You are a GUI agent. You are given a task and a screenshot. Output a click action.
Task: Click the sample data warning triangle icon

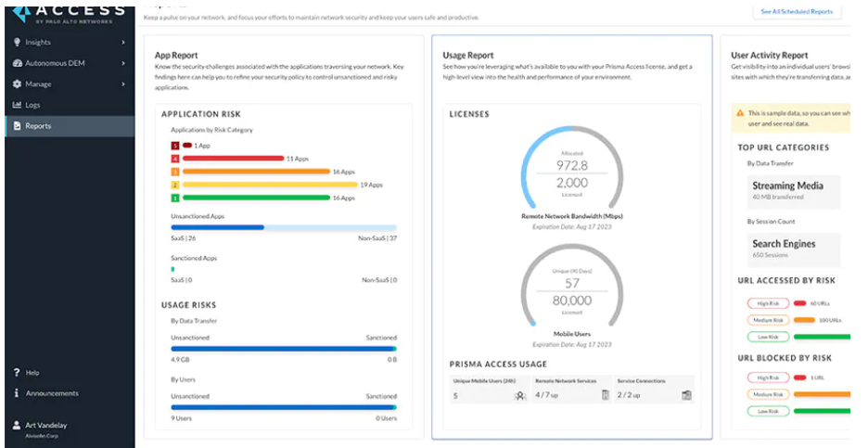[740, 113]
